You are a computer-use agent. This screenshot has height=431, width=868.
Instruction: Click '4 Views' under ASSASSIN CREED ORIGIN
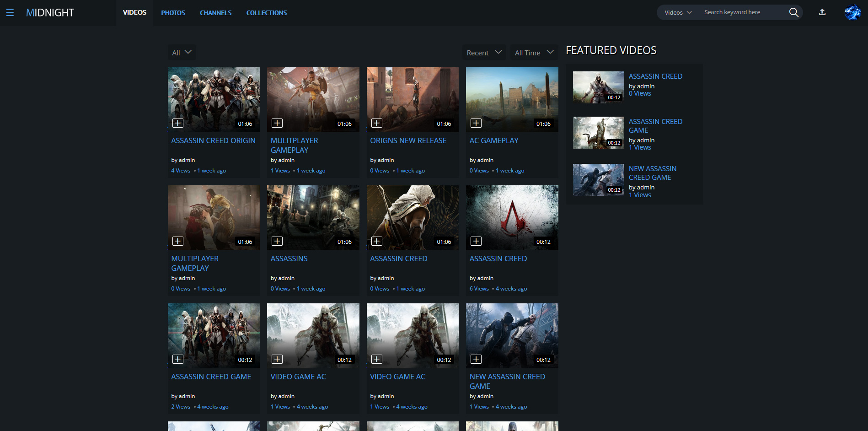[x=181, y=170]
